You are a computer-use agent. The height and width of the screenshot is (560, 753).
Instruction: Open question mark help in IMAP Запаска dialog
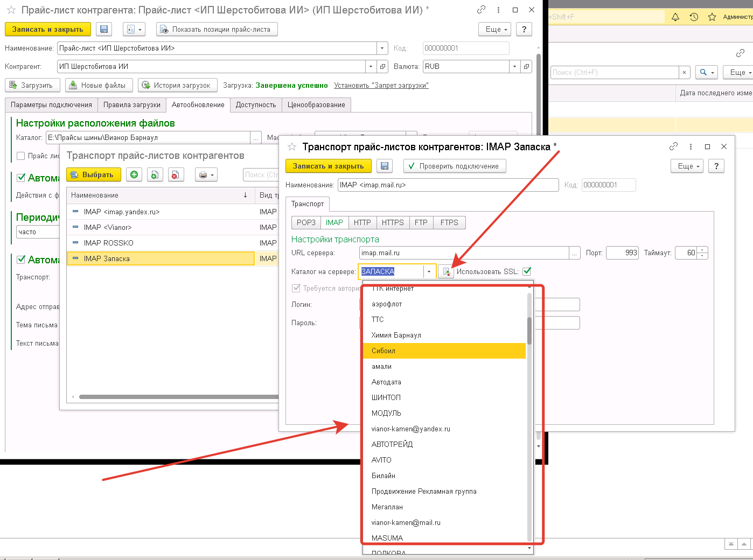pos(716,166)
